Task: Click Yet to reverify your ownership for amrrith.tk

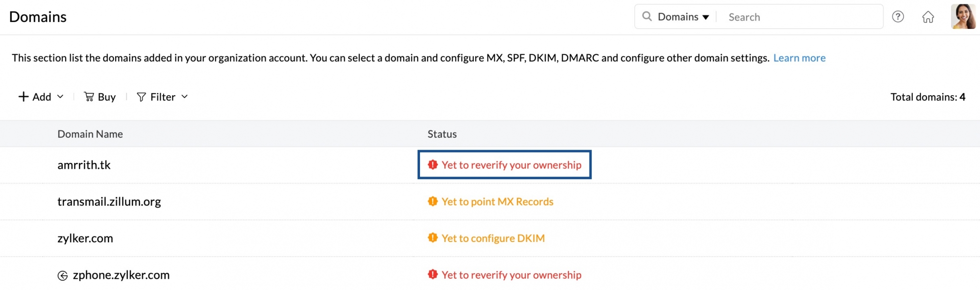Action: pyautogui.click(x=511, y=165)
